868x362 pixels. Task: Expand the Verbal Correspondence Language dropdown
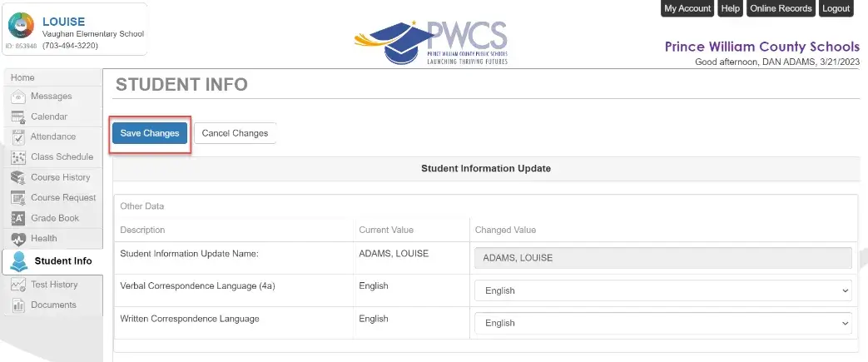[662, 290]
